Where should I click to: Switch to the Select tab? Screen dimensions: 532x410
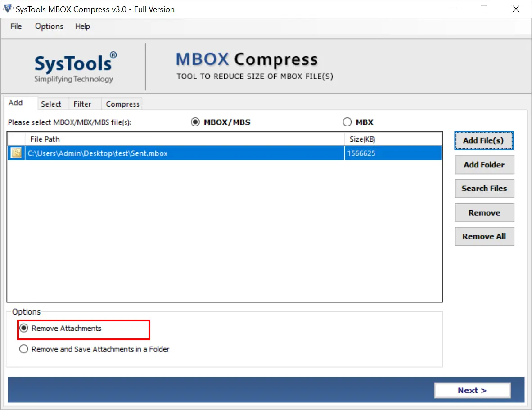tap(53, 104)
